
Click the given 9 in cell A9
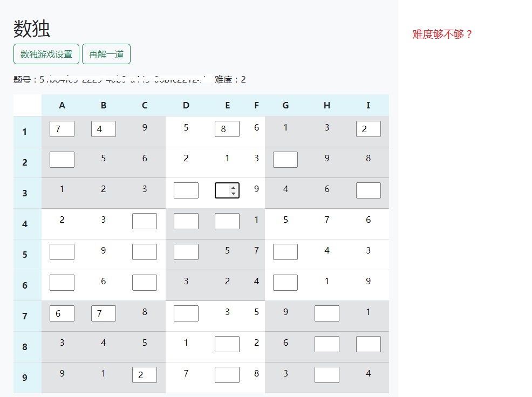click(x=62, y=373)
